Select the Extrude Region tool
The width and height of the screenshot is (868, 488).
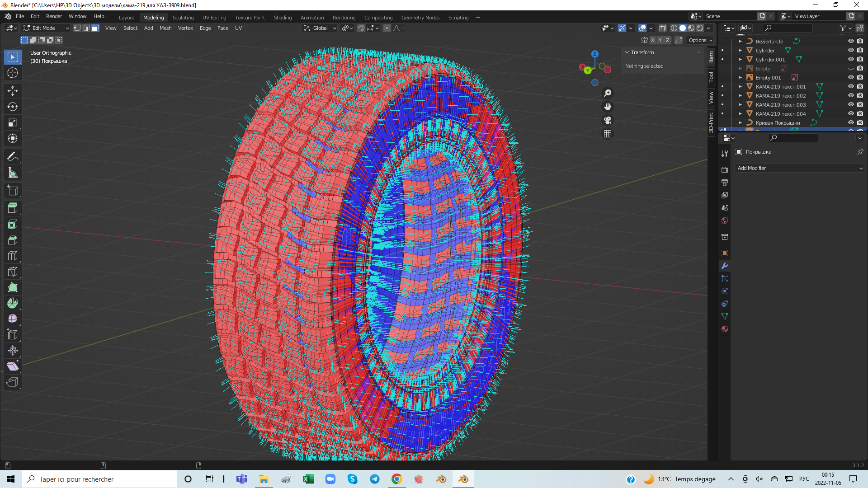pyautogui.click(x=13, y=208)
